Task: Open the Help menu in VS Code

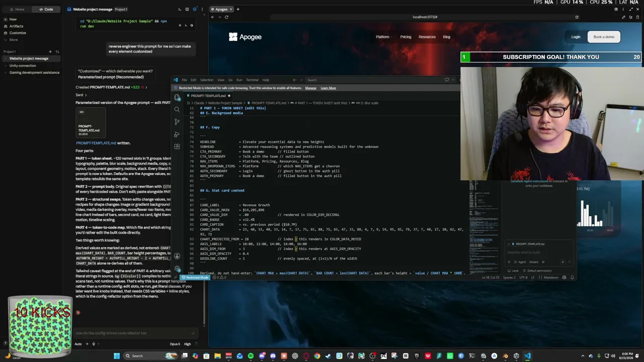Action: click(x=266, y=80)
